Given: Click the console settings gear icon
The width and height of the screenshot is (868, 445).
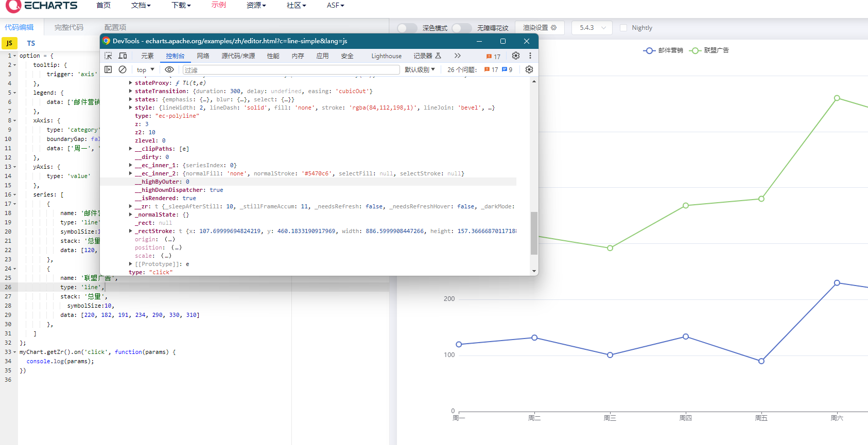Looking at the screenshot, I should click(x=529, y=69).
